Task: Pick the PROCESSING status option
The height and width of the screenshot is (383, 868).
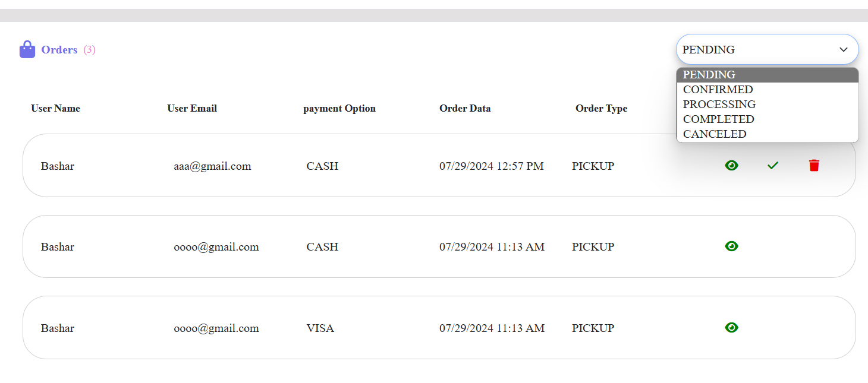Action: click(x=719, y=105)
